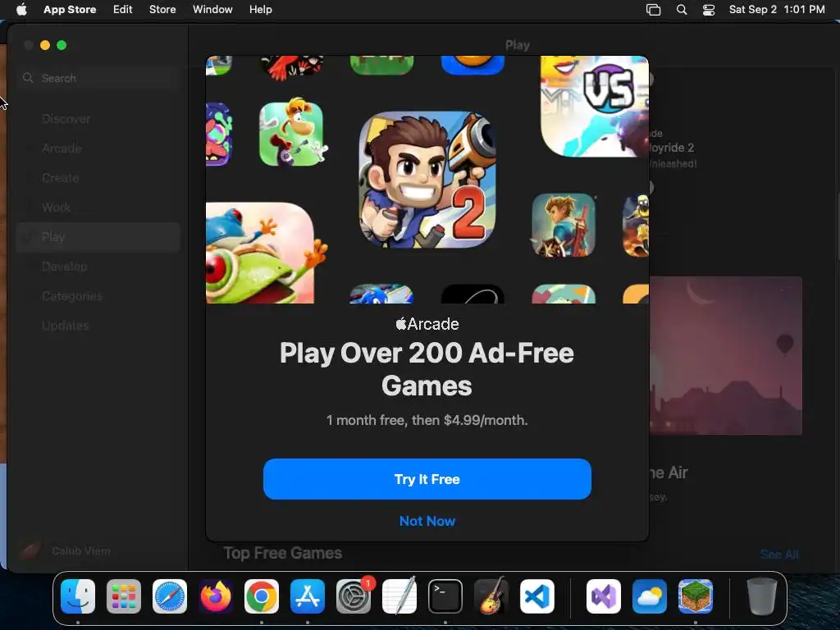Open Spotlight search in menu bar
Viewport: 840px width, 630px height.
[682, 9]
